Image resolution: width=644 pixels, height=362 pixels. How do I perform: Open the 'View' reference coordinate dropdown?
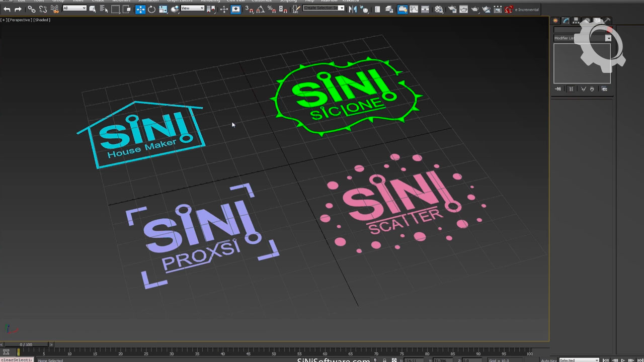click(192, 8)
